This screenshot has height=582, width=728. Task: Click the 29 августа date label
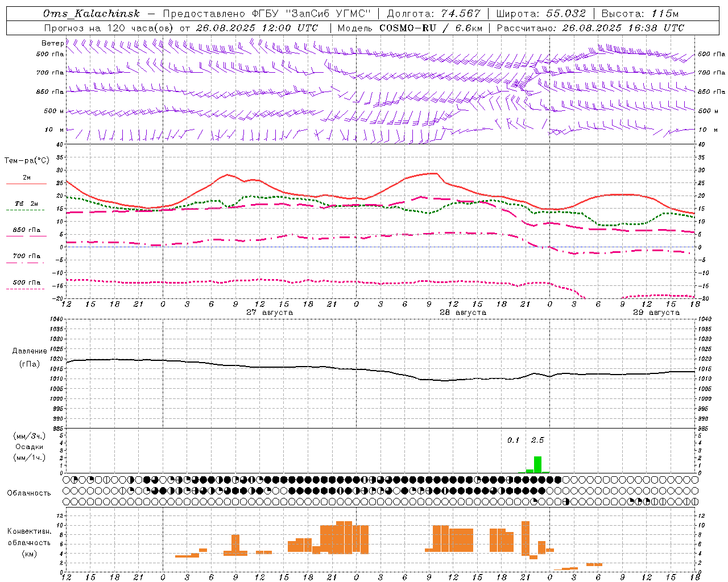[x=656, y=313]
